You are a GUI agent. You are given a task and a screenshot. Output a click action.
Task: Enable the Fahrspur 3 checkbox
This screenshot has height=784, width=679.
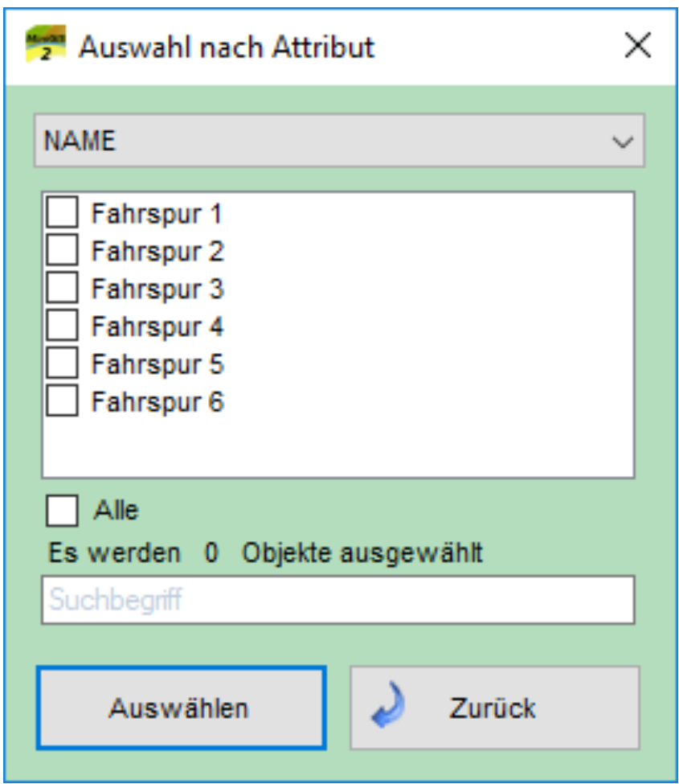click(x=63, y=289)
